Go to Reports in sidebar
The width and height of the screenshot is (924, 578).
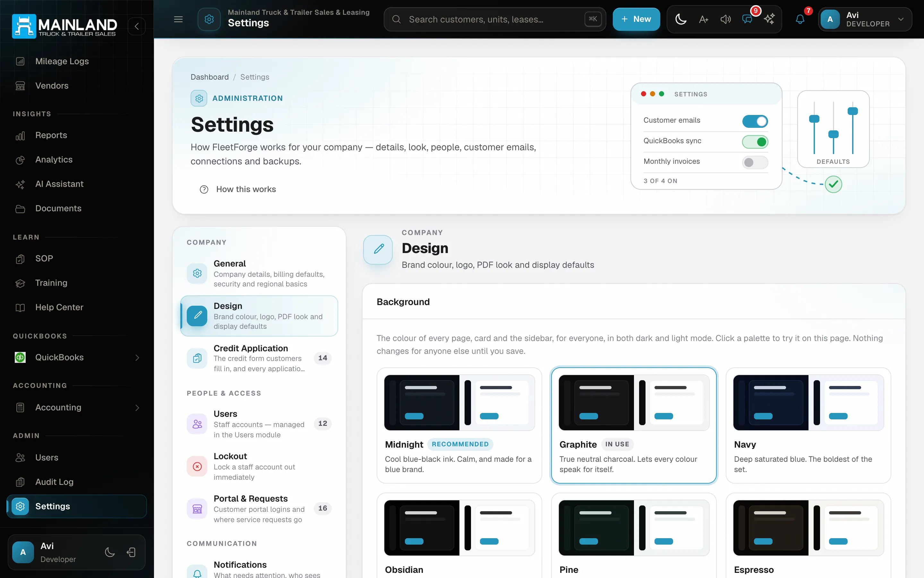point(76,135)
